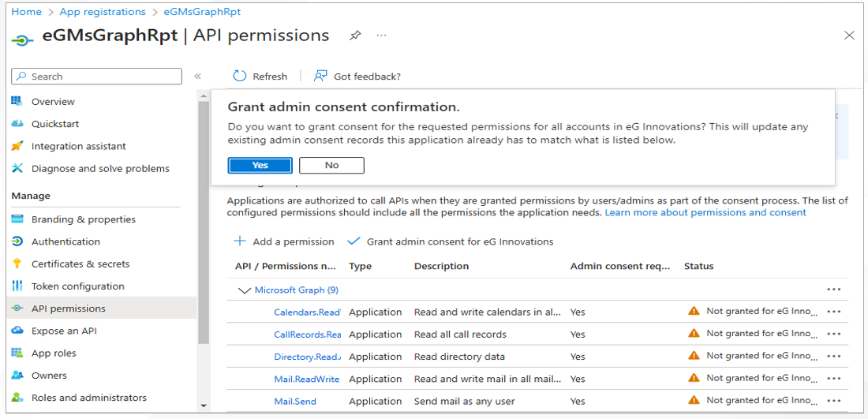Click the Description column header
The image size is (868, 419).
[441, 266]
